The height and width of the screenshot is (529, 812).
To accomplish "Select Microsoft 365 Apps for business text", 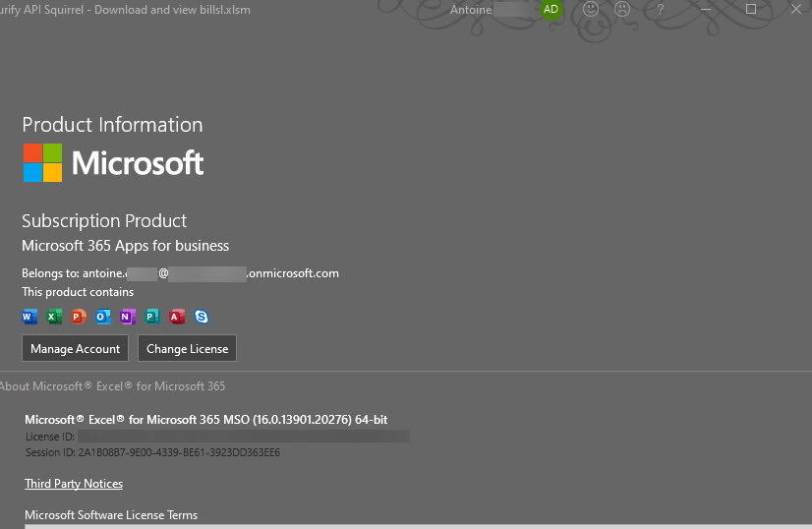I will pyautogui.click(x=125, y=246).
